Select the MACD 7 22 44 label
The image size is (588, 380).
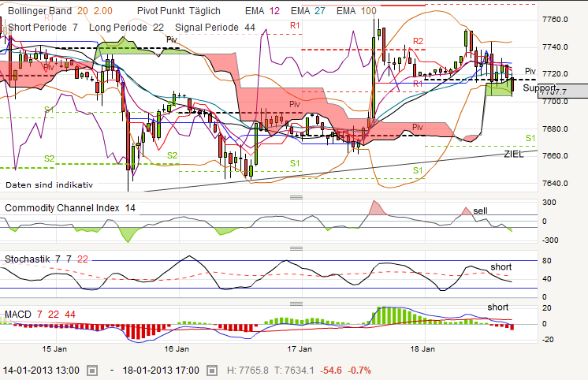(x=40, y=315)
